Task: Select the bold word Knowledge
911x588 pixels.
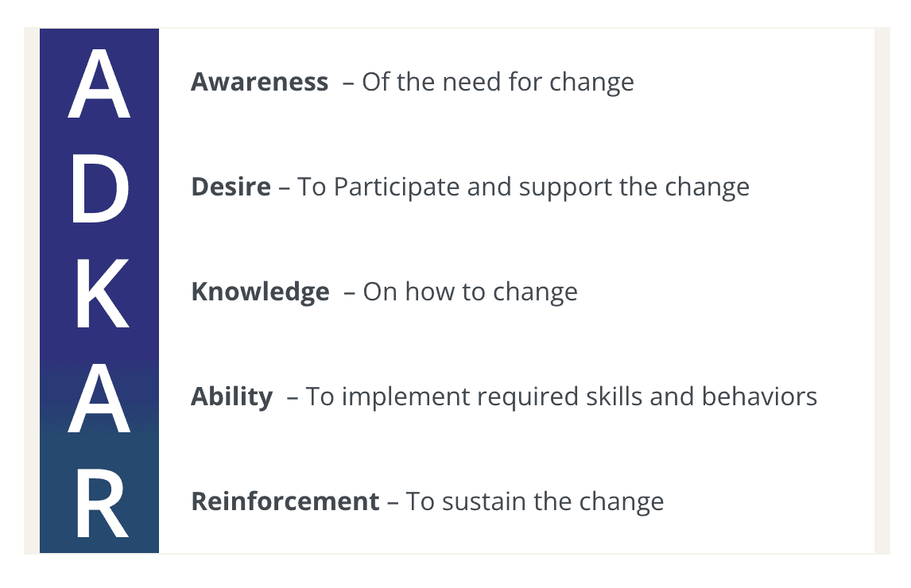Action: (260, 292)
